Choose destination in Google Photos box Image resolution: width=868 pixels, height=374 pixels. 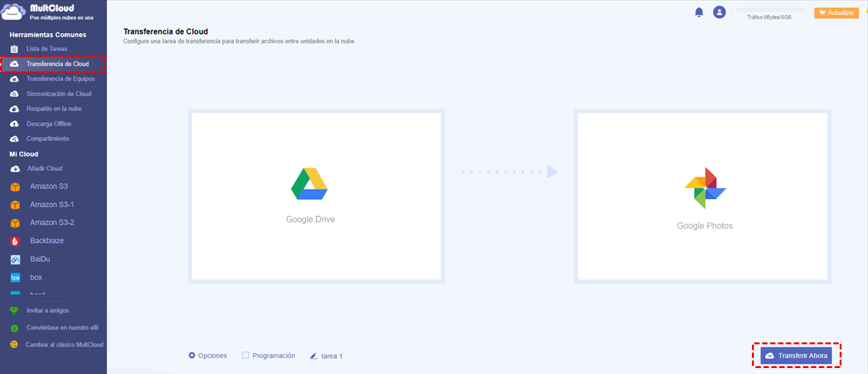(x=702, y=196)
